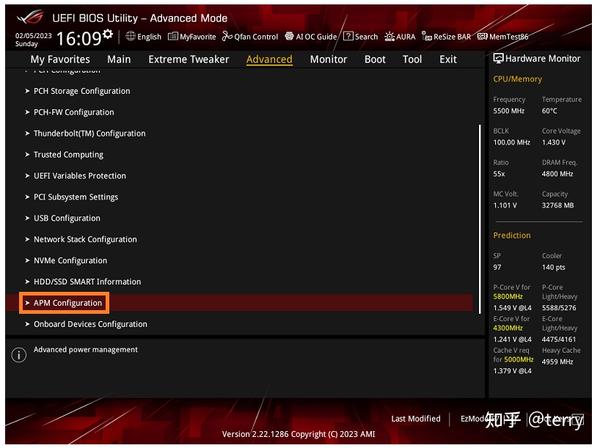
Task: Launch MemTest86 icon
Action: pyautogui.click(x=482, y=36)
